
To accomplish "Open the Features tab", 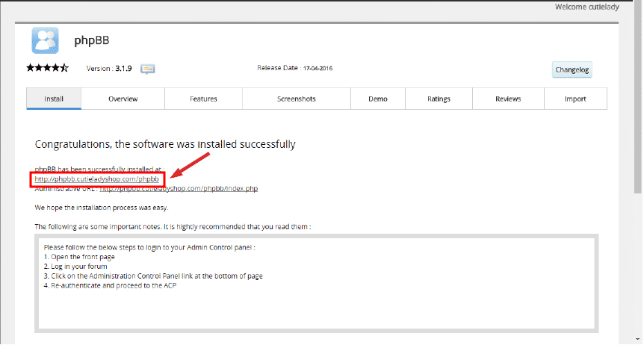I will click(203, 99).
